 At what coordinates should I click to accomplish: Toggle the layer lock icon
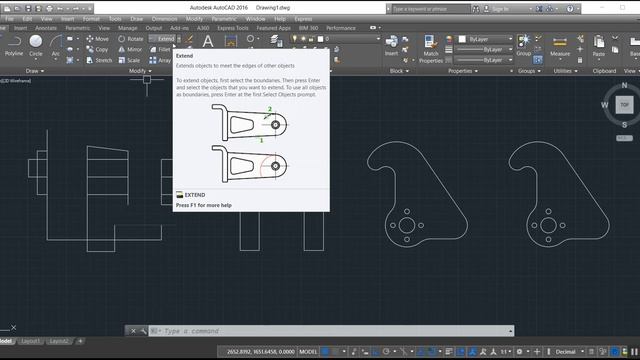click(x=311, y=39)
